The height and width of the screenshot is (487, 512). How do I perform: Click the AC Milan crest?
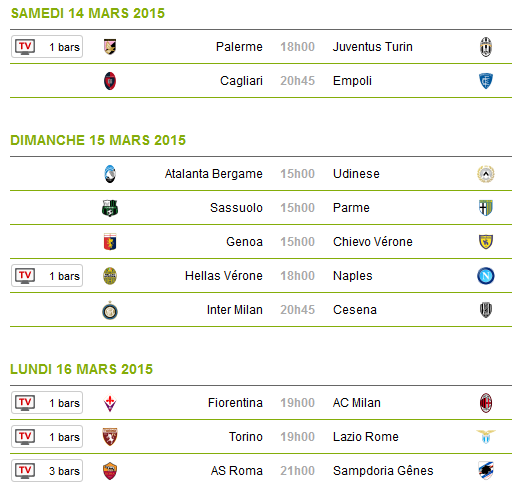(x=486, y=403)
